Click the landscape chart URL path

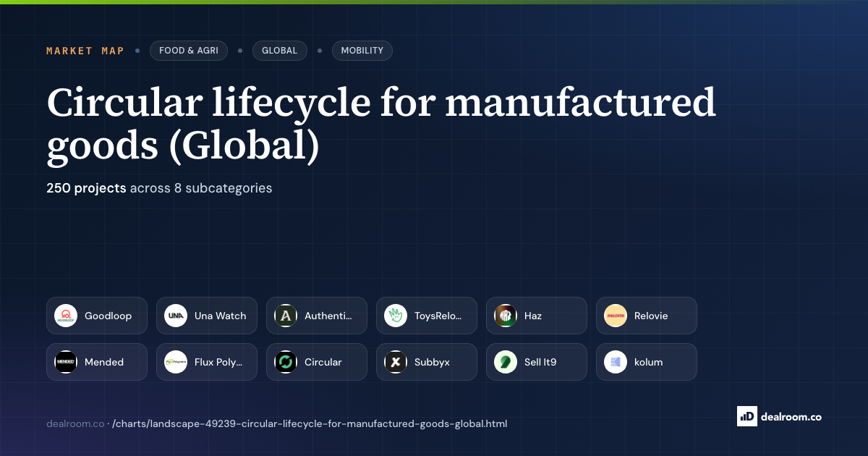pos(310,423)
